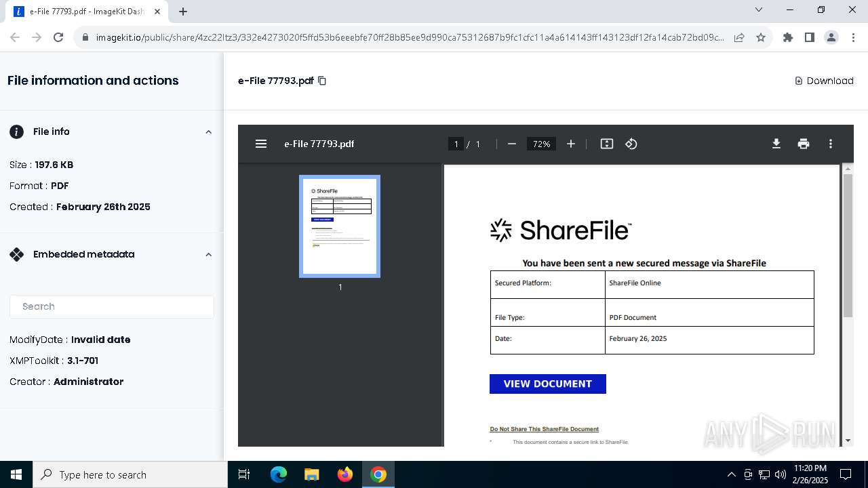
Task: Show hidden system tray icons
Action: [x=731, y=474]
